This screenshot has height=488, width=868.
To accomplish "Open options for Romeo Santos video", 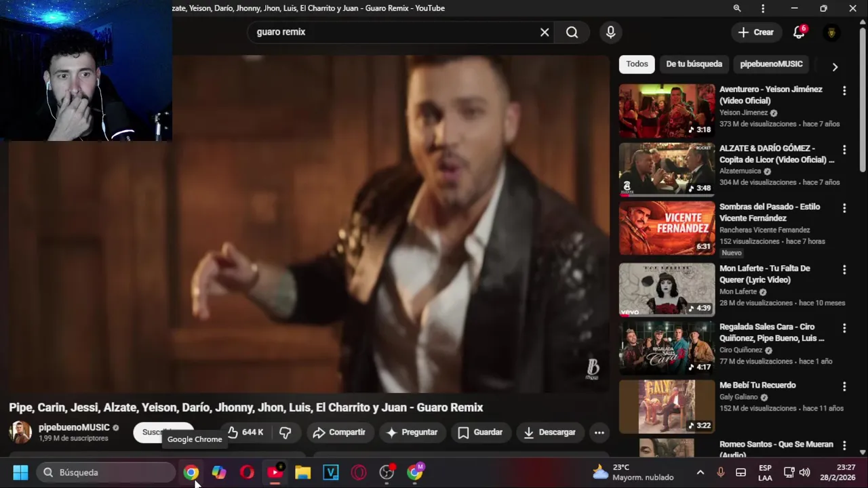I will point(844,445).
